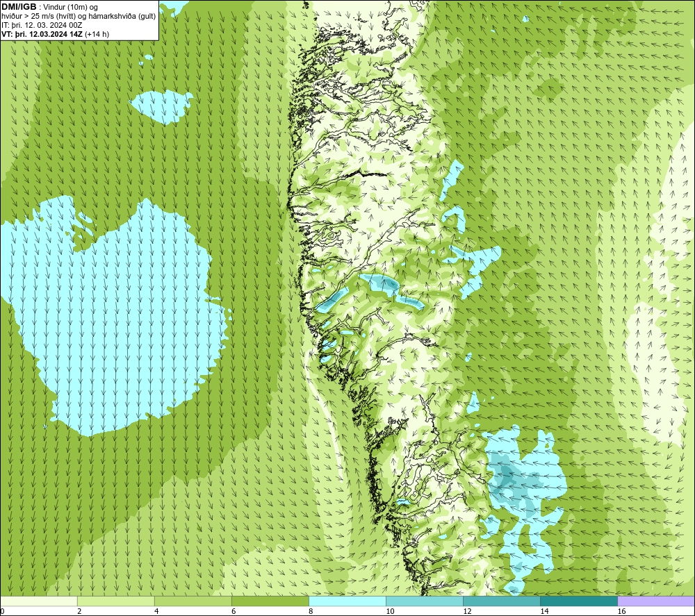Click the turquoise 10–12 m/s legend swatch
Image resolution: width=695 pixels, height=616 pixels.
click(x=424, y=601)
